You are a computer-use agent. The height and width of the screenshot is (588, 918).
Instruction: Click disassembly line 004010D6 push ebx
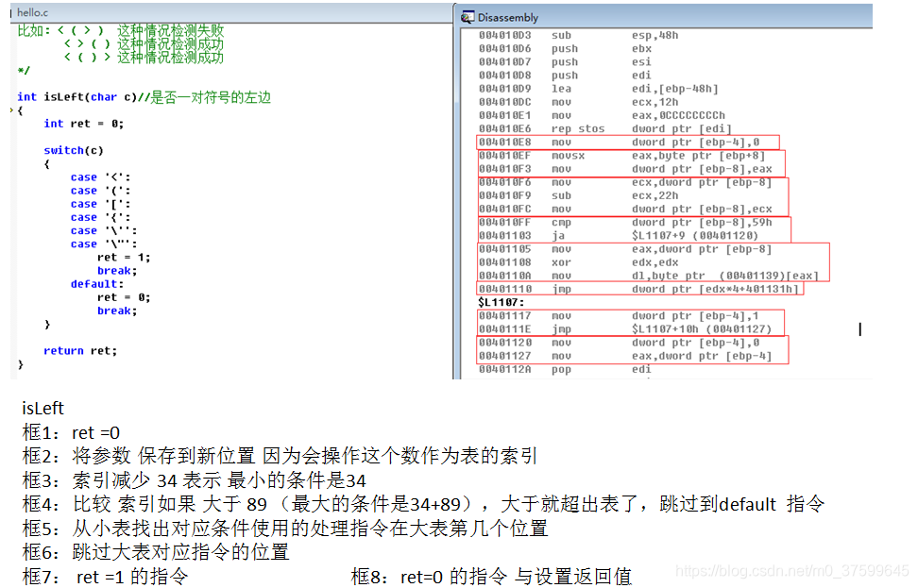[x=565, y=48]
